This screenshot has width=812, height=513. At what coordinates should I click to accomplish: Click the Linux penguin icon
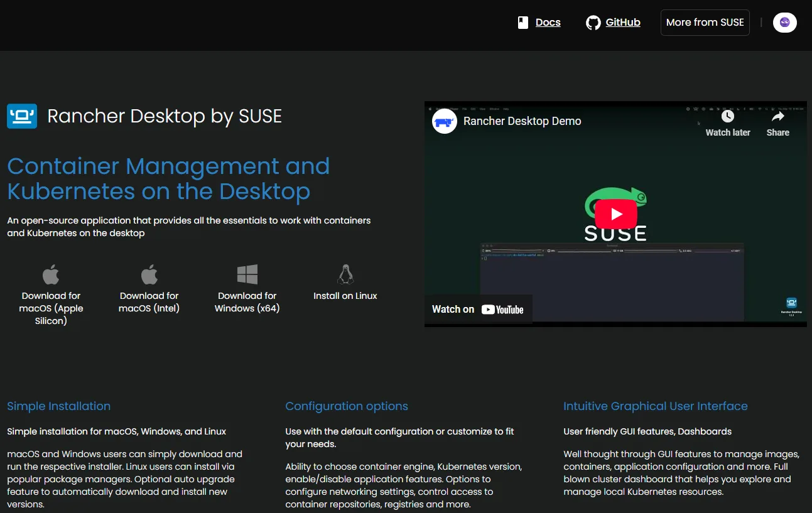coord(345,274)
